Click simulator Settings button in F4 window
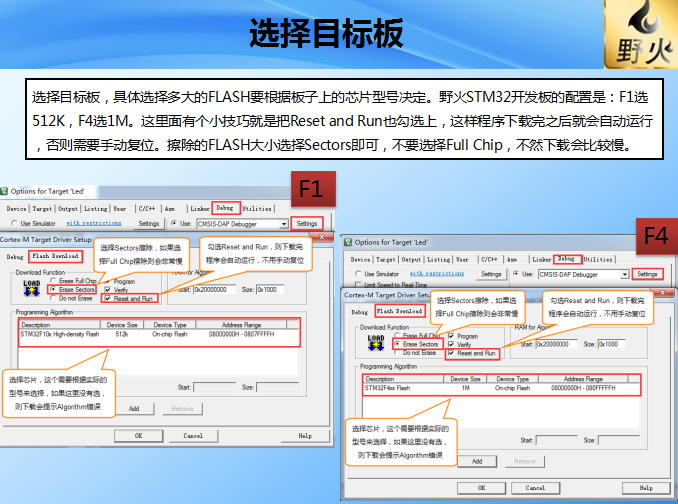This screenshot has height=504, width=678. point(491,274)
